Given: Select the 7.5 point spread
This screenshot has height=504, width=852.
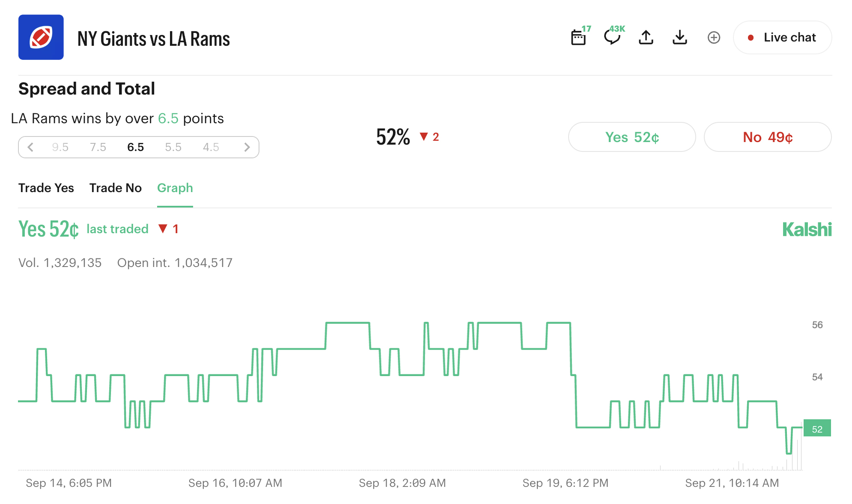Looking at the screenshot, I should [x=98, y=147].
